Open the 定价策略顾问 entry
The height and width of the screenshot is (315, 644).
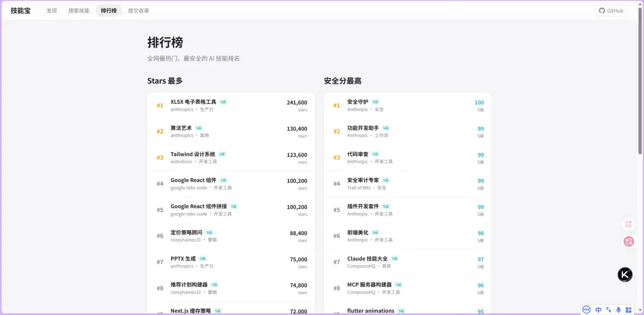[231, 236]
